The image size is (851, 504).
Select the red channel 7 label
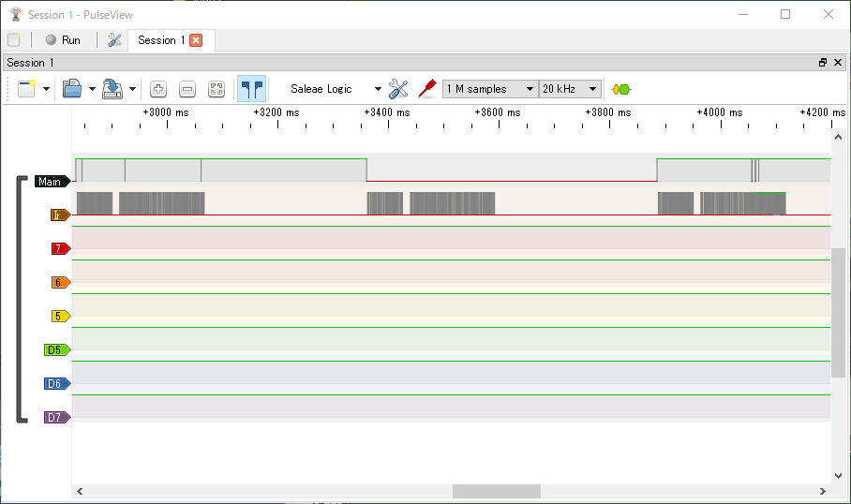61,248
